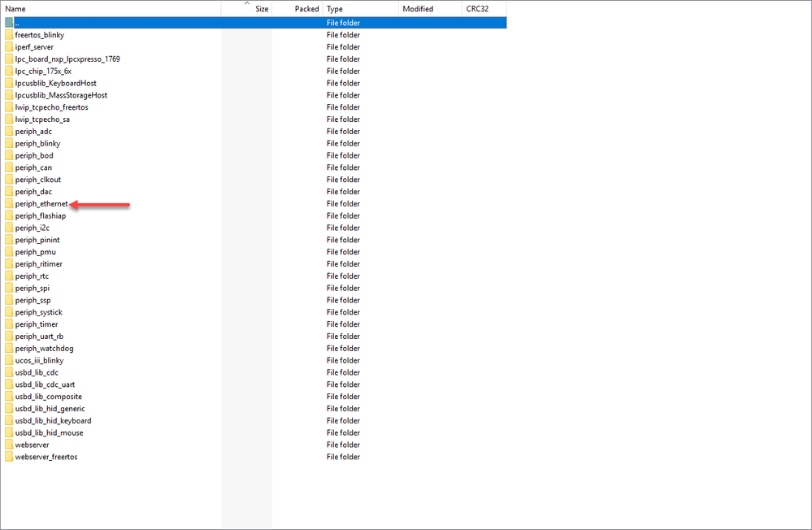Viewport: 812px width, 530px height.
Task: Click the periph_flashiap folder icon
Action: point(9,215)
